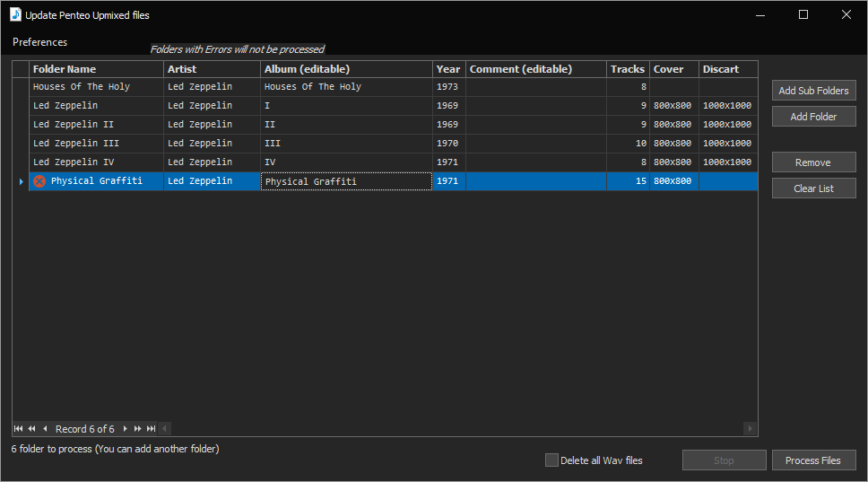Jump to last record in navigator
868x482 pixels.
(151, 429)
